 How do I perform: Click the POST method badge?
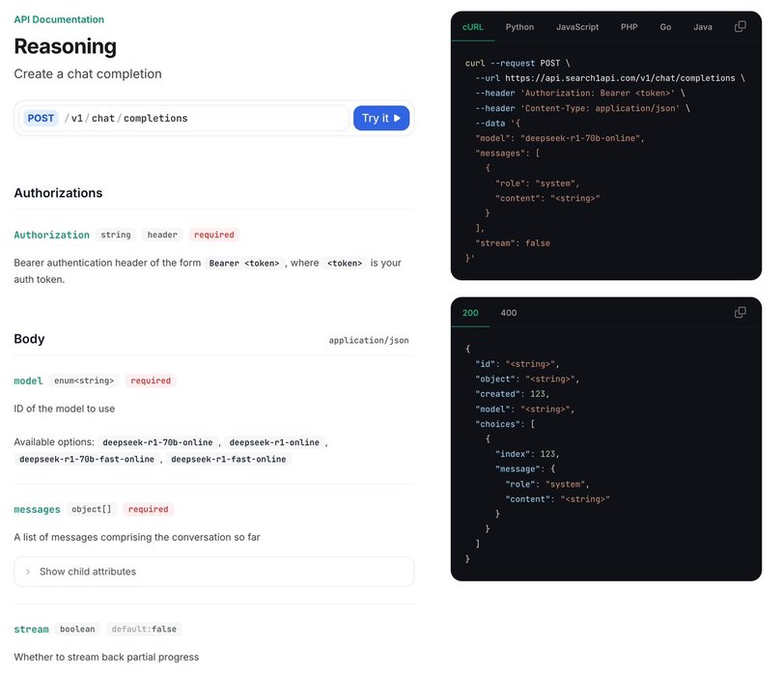coord(42,119)
